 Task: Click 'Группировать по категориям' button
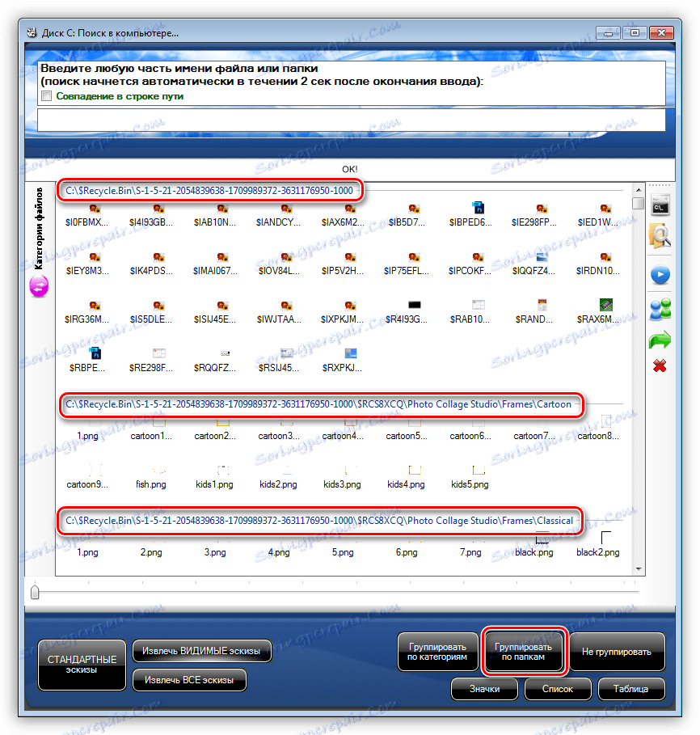click(437, 652)
